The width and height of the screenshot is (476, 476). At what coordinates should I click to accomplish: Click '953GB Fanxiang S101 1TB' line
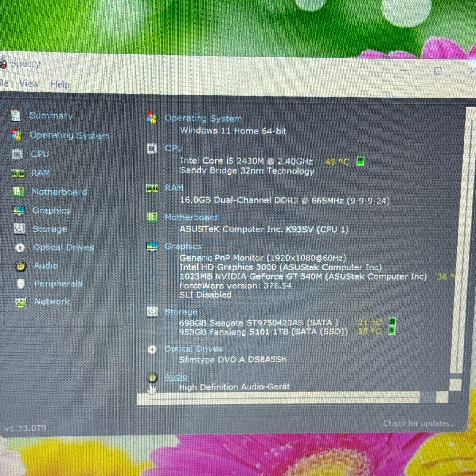[263, 332]
